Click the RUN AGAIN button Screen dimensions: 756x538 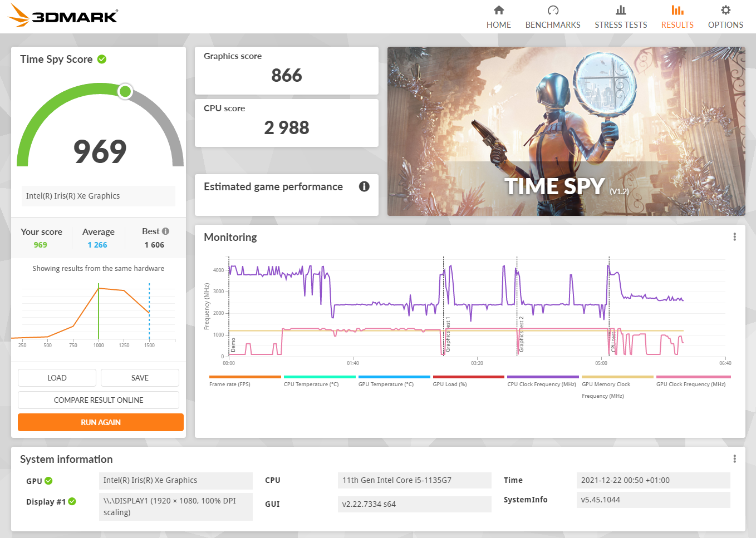click(x=101, y=422)
